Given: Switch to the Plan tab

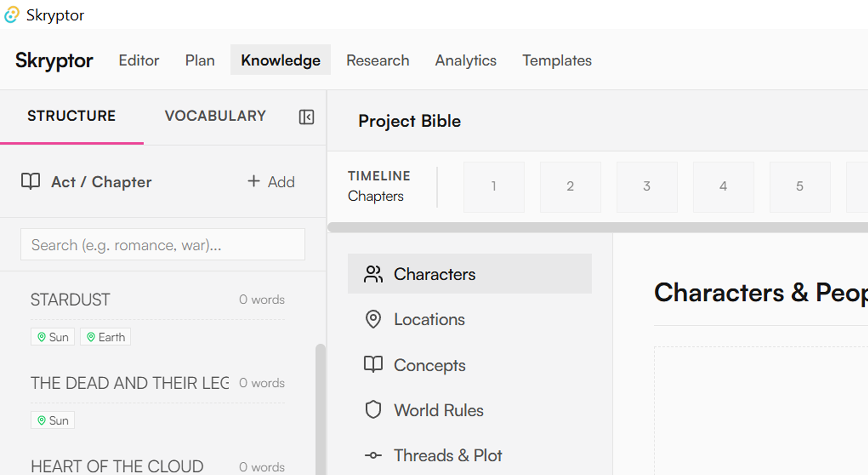Looking at the screenshot, I should click(x=200, y=60).
